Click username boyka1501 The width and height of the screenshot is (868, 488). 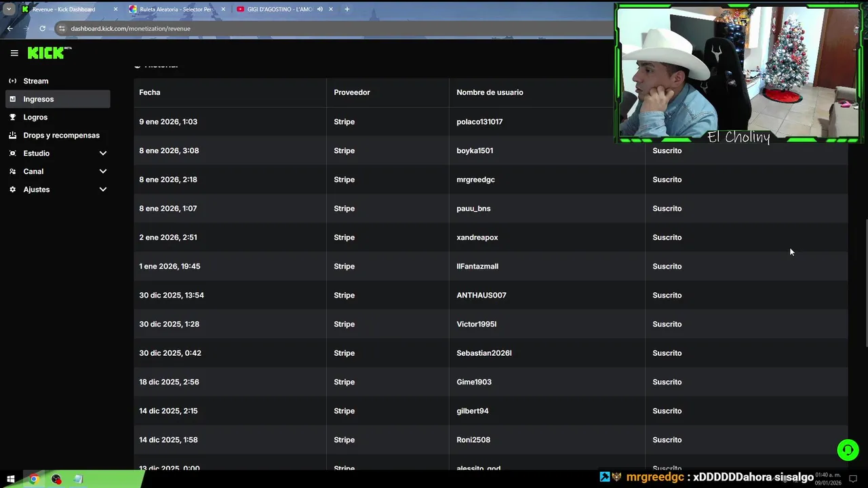(475, 150)
